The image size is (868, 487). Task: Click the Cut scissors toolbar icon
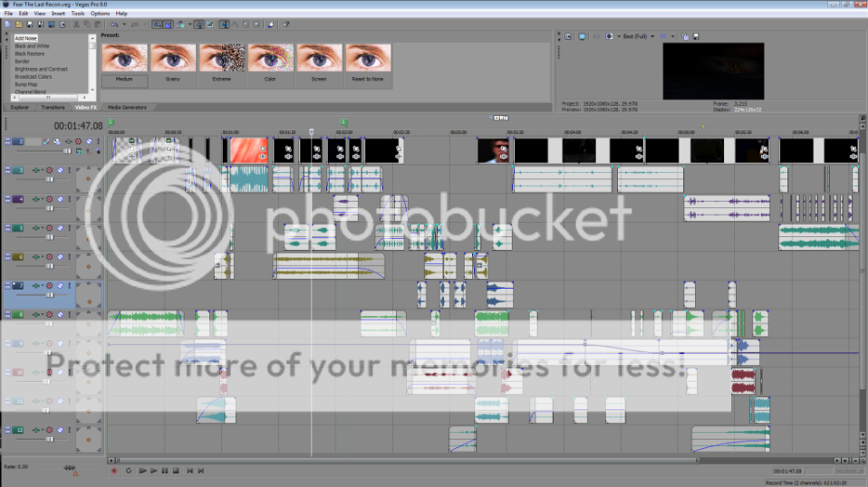[76, 24]
